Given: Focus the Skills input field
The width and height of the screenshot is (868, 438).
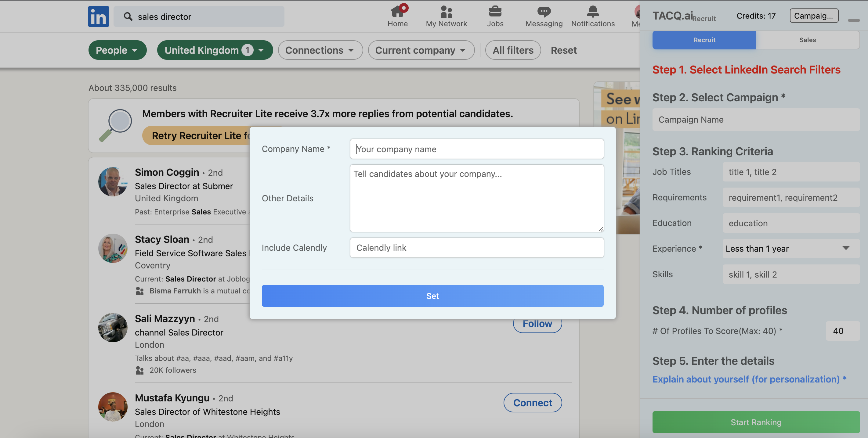Looking at the screenshot, I should (790, 274).
